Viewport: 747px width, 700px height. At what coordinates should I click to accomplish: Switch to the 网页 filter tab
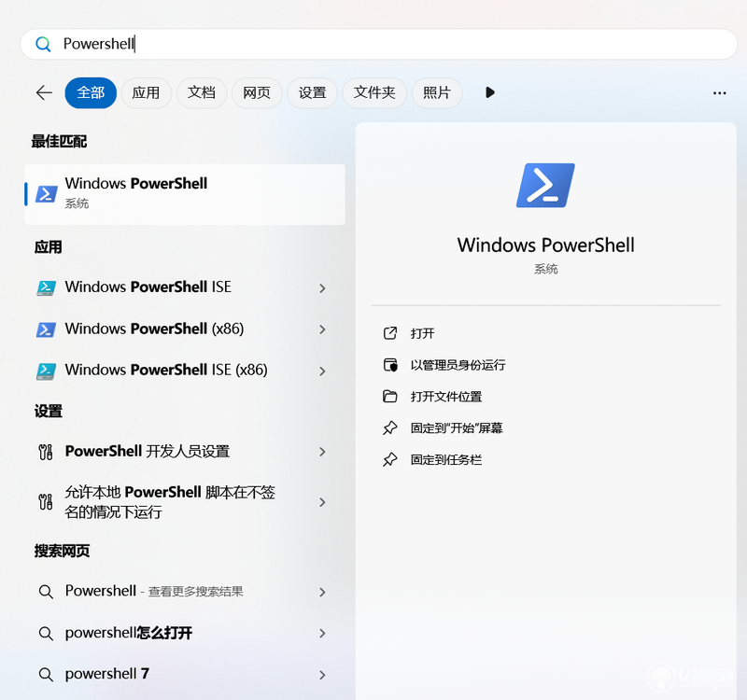coord(256,92)
